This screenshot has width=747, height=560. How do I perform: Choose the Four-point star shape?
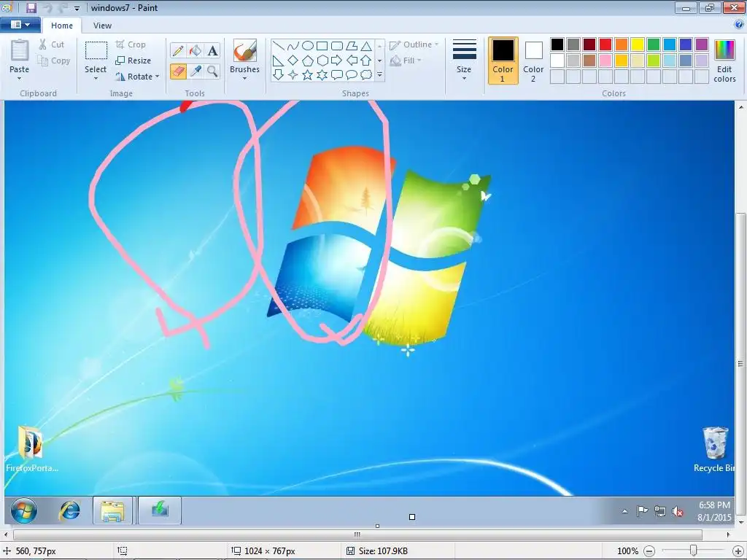[293, 75]
